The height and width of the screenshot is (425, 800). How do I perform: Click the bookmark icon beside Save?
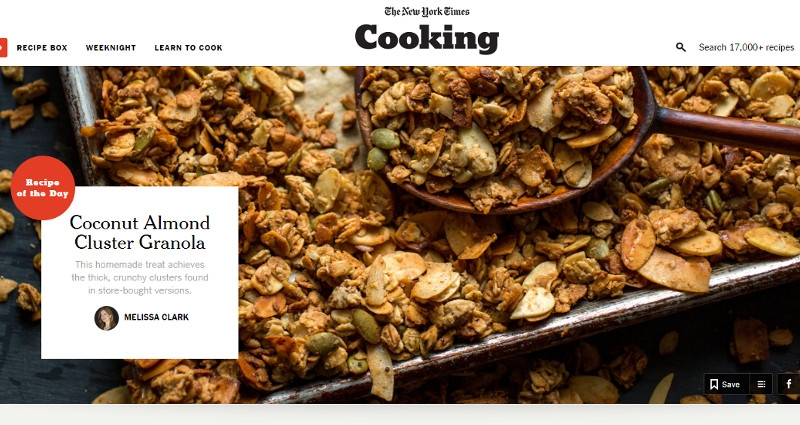point(714,384)
